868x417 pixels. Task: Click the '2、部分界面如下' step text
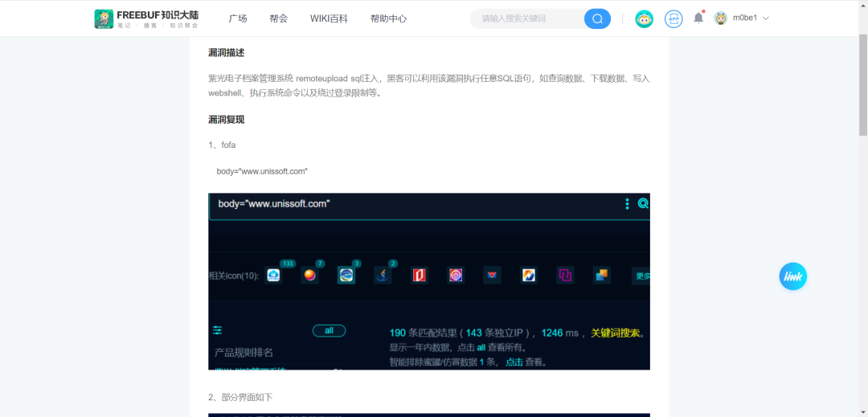(x=240, y=397)
